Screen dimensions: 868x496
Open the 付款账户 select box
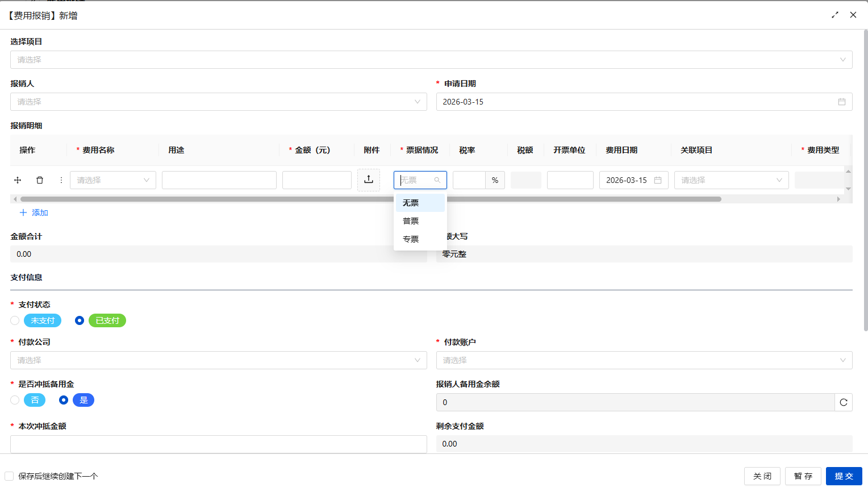click(x=644, y=360)
